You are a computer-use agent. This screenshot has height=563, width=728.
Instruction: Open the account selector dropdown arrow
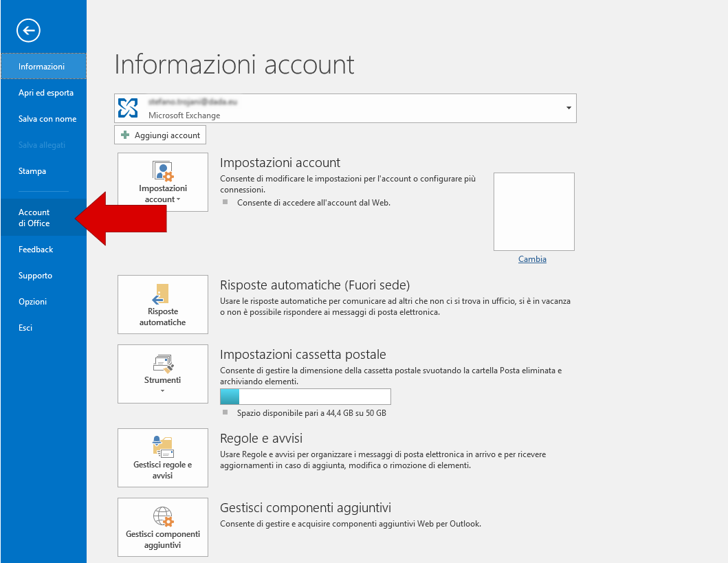569,108
